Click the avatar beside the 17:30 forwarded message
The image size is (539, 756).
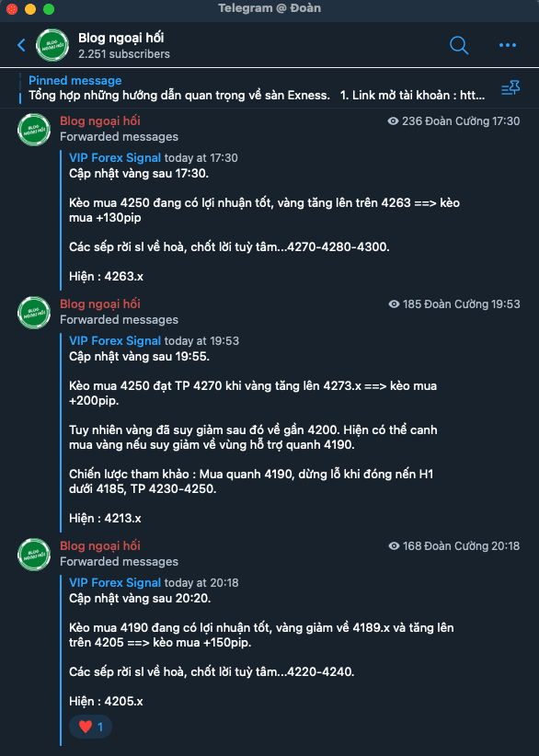[33, 130]
